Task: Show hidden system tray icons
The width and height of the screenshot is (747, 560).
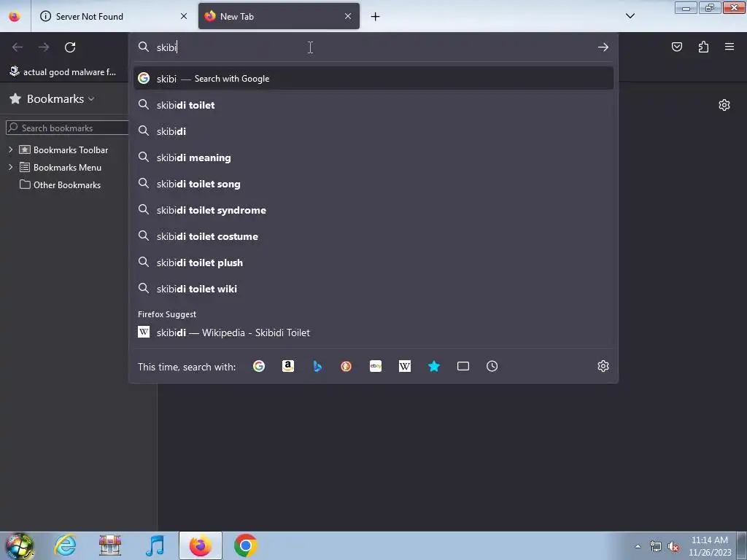Action: (x=638, y=546)
